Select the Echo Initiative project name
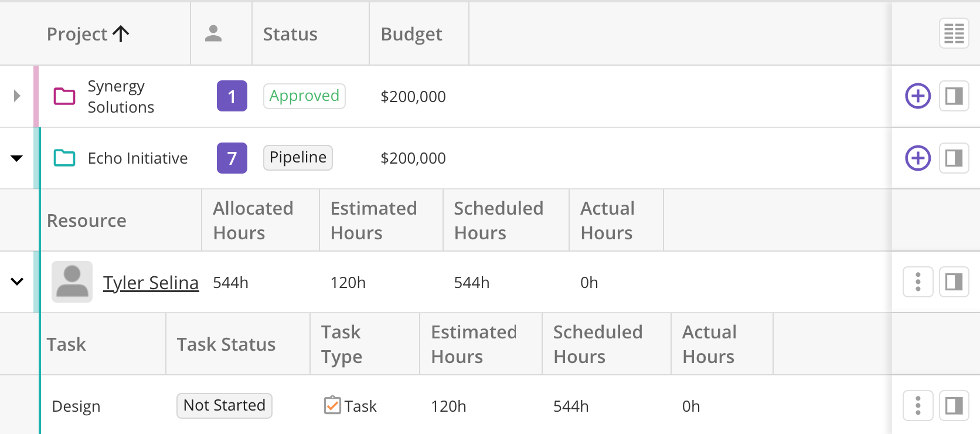Screen dimensions: 980x434 [x=138, y=158]
